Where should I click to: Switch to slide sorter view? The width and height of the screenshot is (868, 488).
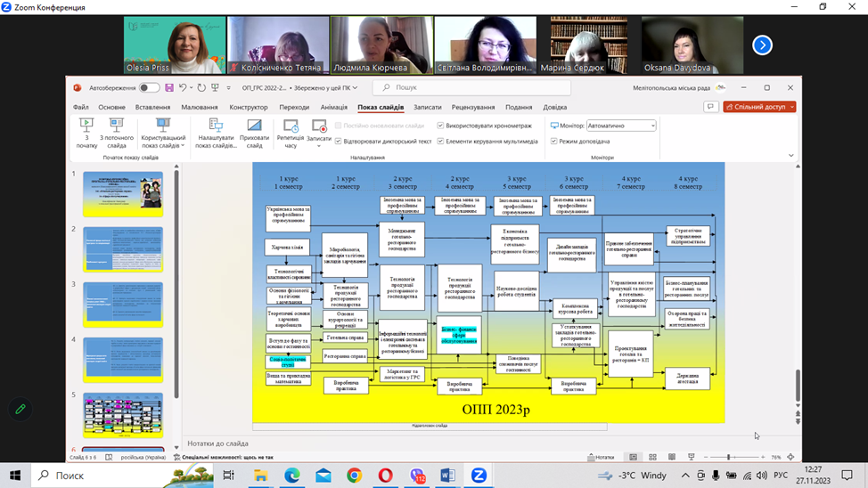pyautogui.click(x=652, y=457)
